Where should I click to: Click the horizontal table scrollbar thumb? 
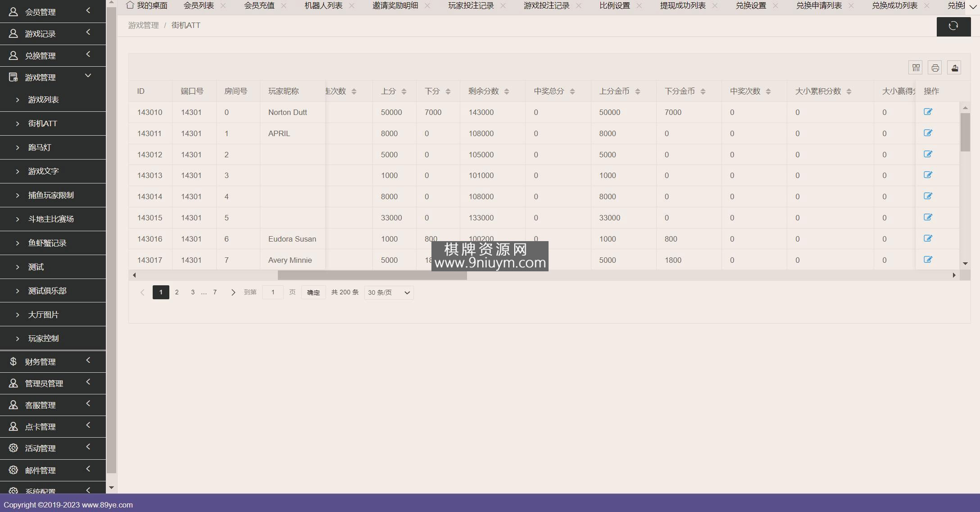372,275
